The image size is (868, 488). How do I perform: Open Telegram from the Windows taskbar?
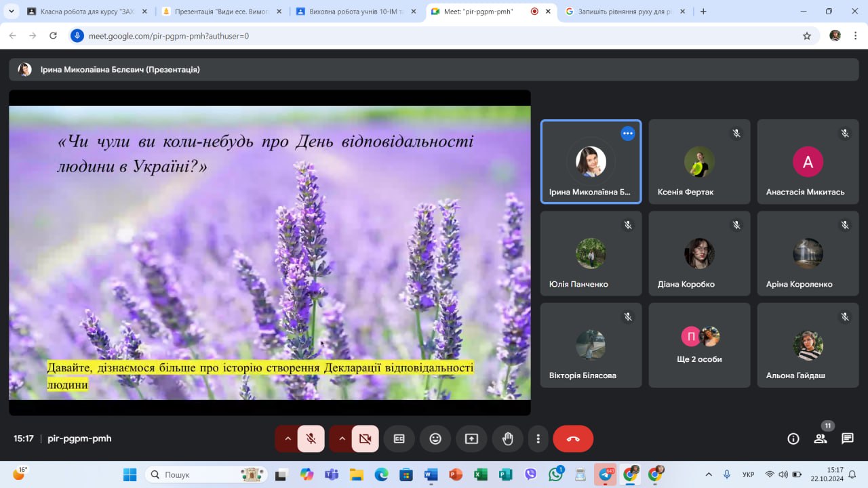(605, 475)
